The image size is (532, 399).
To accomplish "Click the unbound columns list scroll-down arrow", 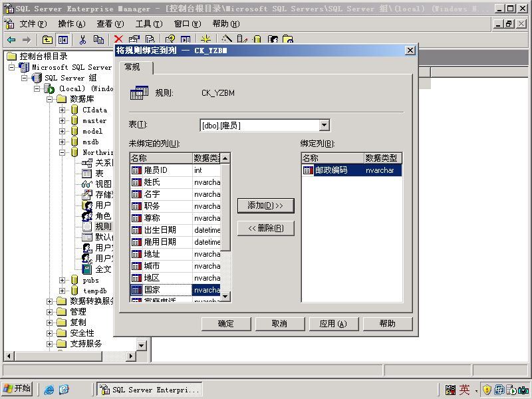I will click(225, 297).
